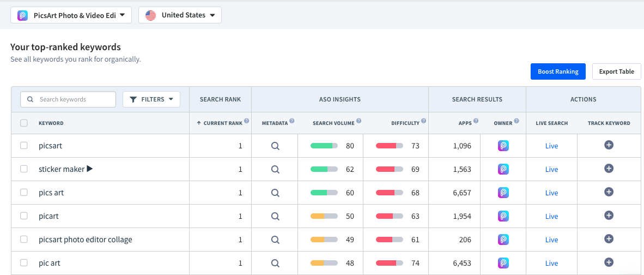
Task: Track the sticker maker keyword plus icon
Action: [609, 168]
